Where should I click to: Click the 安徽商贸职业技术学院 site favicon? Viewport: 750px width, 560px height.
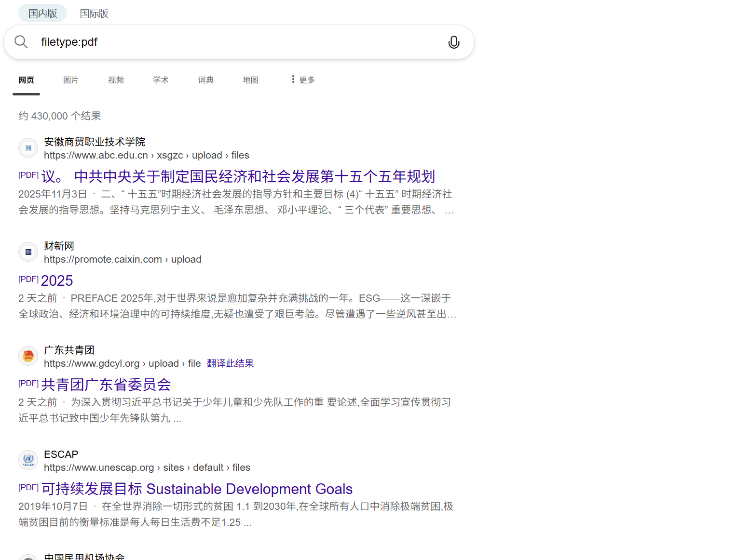pos(28,148)
